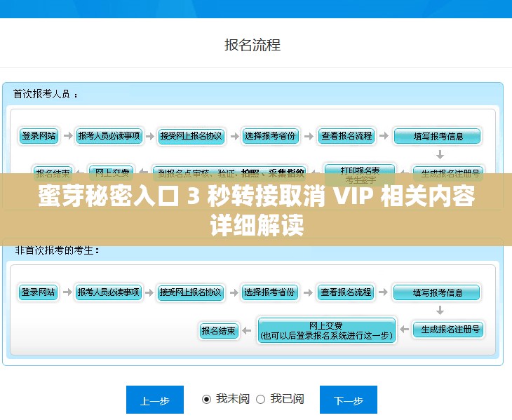The image size is (512, 420).
Task: Select the 我未阅 radio button
Action: tap(206, 399)
